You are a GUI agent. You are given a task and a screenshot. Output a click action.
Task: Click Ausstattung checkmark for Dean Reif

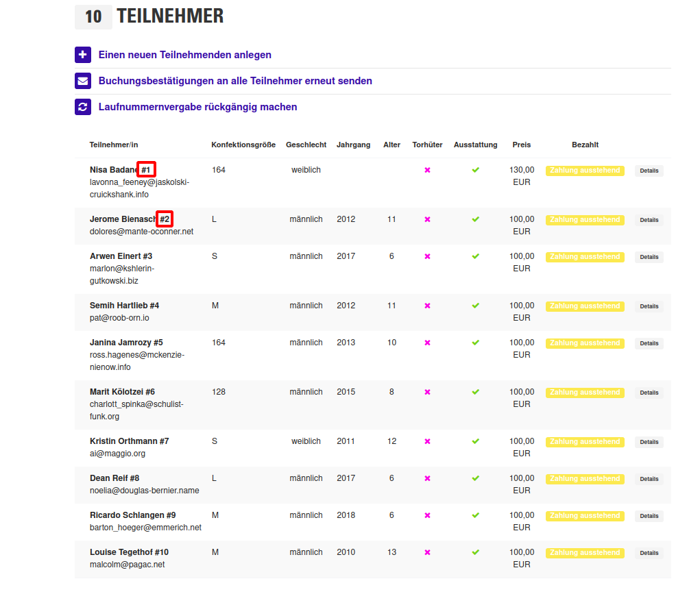pyautogui.click(x=475, y=478)
